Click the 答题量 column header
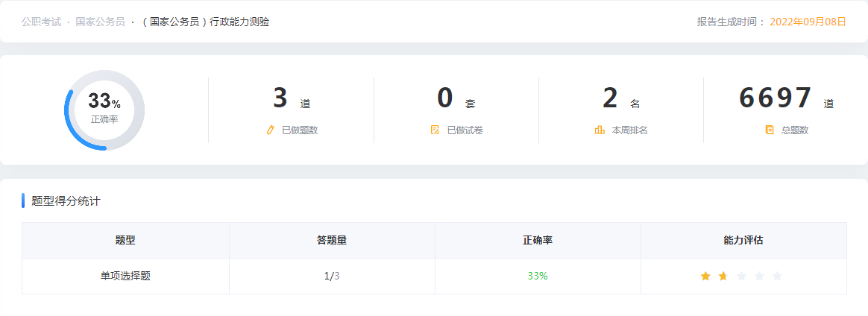 pos(332,241)
